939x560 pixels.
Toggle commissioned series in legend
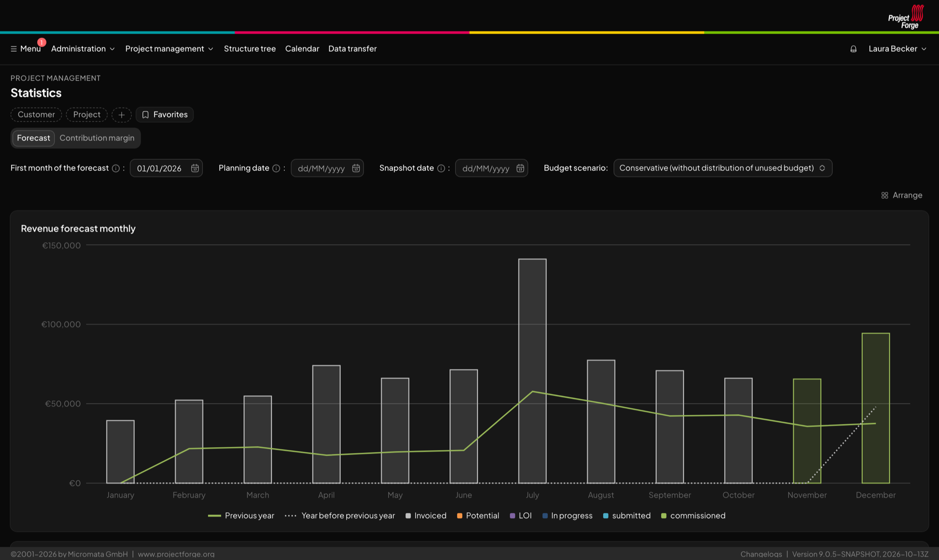693,516
